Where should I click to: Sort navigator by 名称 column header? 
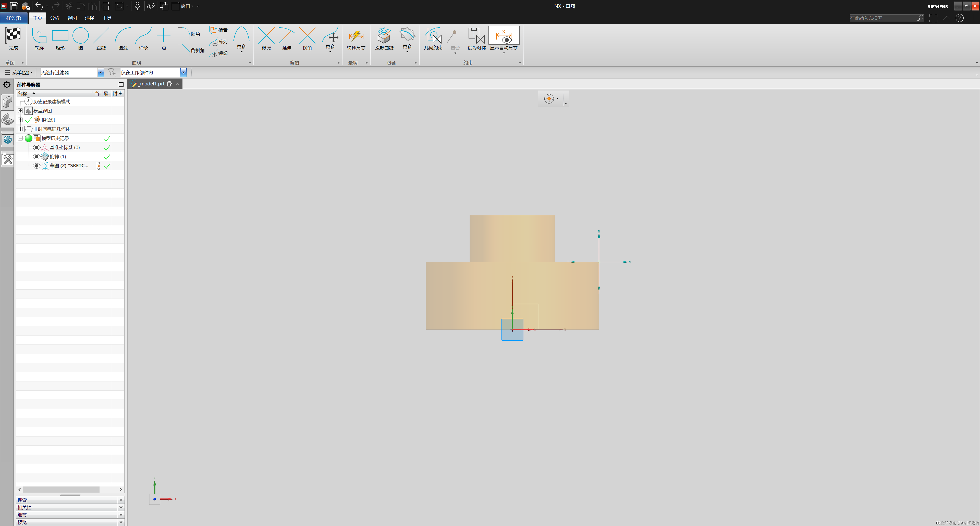pos(54,93)
